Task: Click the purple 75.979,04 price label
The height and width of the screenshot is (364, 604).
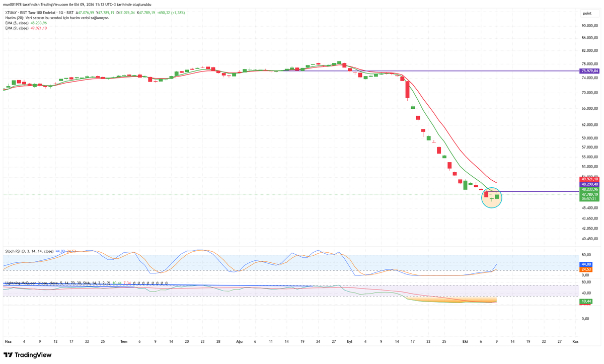Action: tap(589, 71)
